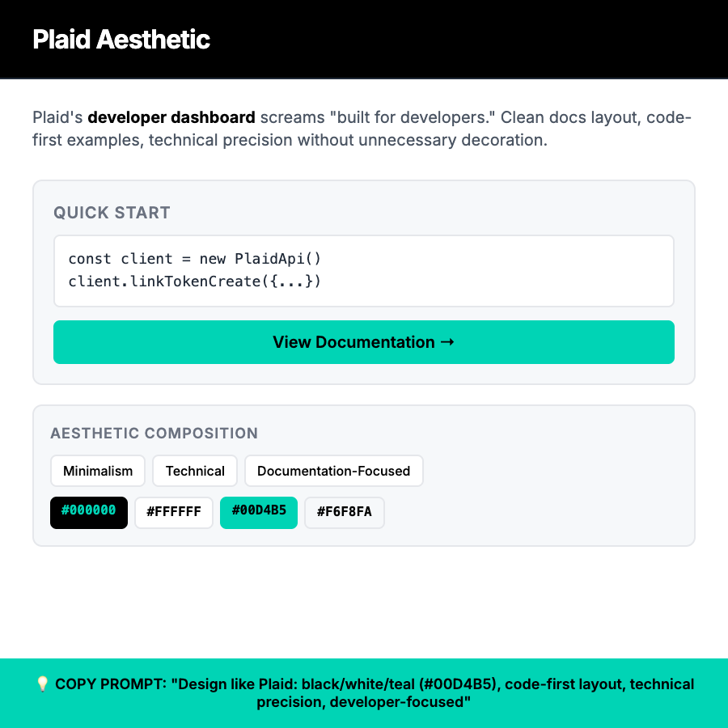Click the QUICK START section heading
This screenshot has height=728, width=728.
pyautogui.click(x=112, y=212)
